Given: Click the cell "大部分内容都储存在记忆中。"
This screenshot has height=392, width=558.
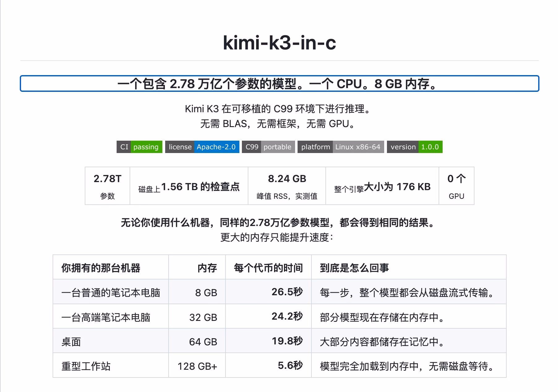Looking at the screenshot, I should 409,341.
